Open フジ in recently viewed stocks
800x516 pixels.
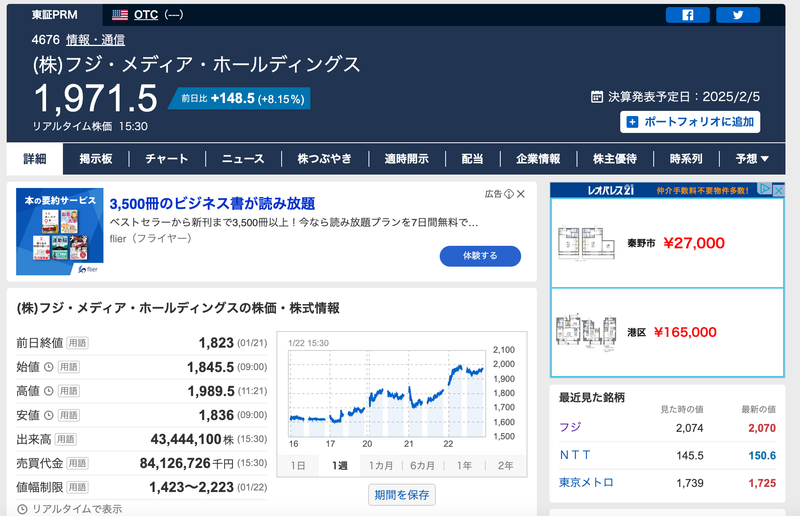pyautogui.click(x=570, y=427)
